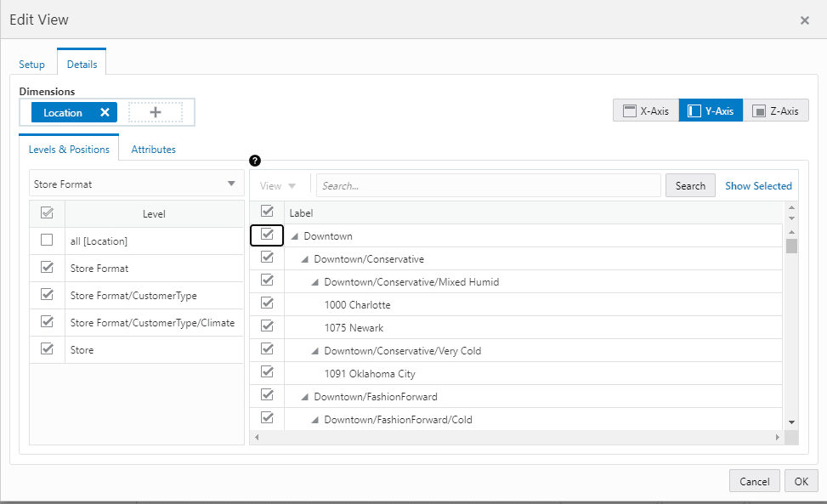827x504 pixels.
Task: Select the Store level row label
Action: click(x=82, y=350)
